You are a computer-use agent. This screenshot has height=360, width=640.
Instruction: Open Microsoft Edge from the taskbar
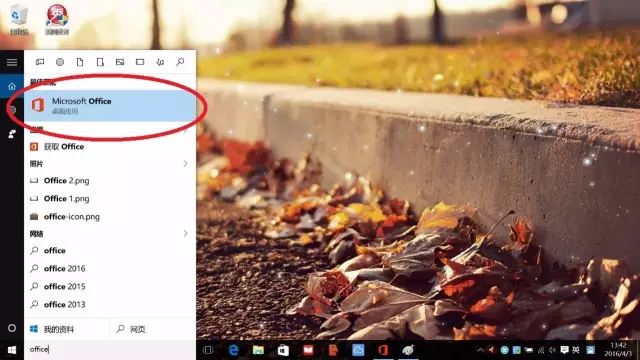[x=233, y=350]
